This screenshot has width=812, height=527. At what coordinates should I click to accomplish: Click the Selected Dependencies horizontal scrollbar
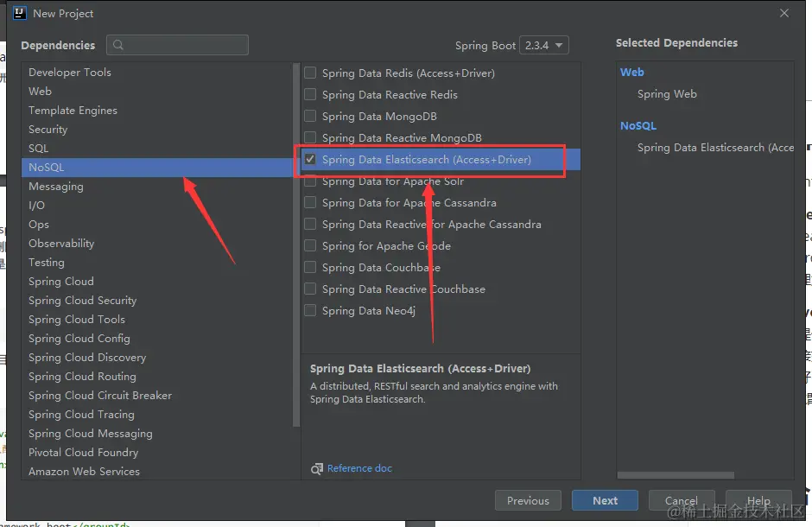(676, 475)
